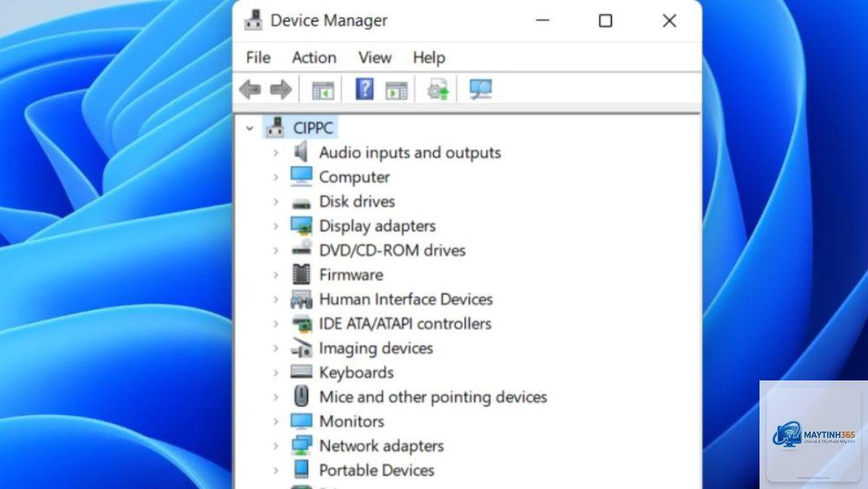Expand the Computer category chevron
Screen dimensions: 868x489
pyautogui.click(x=276, y=176)
